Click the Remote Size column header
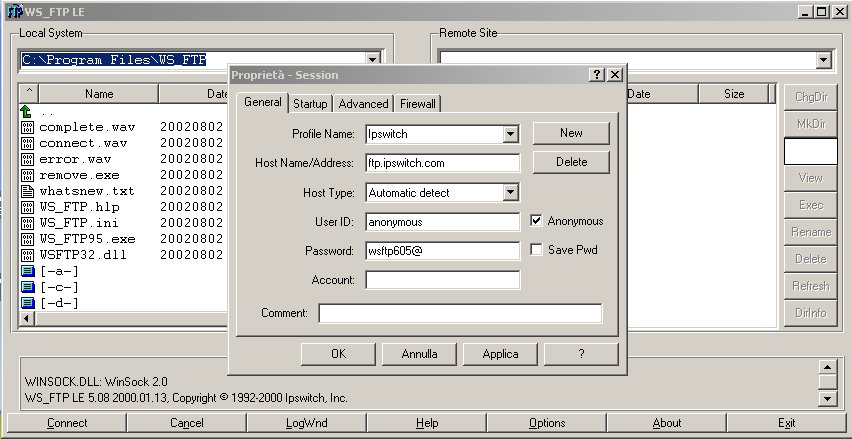This screenshot has height=439, width=852. [x=734, y=94]
